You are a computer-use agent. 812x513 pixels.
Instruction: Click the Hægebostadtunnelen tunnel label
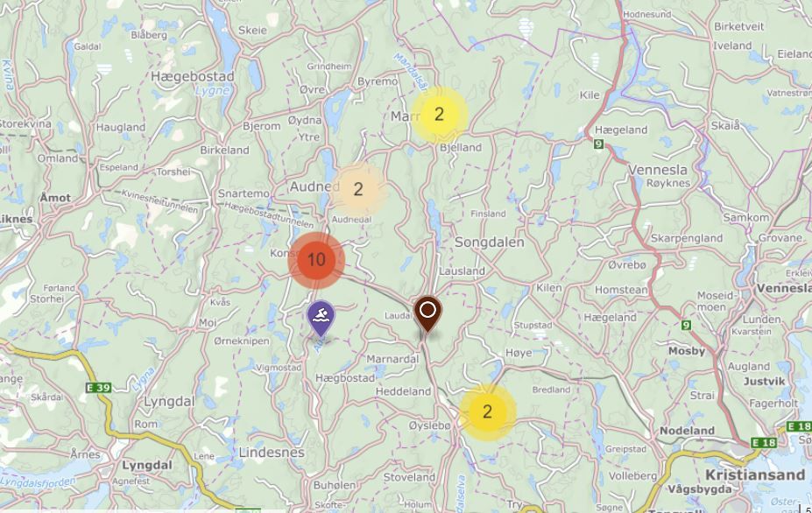pyautogui.click(x=269, y=215)
